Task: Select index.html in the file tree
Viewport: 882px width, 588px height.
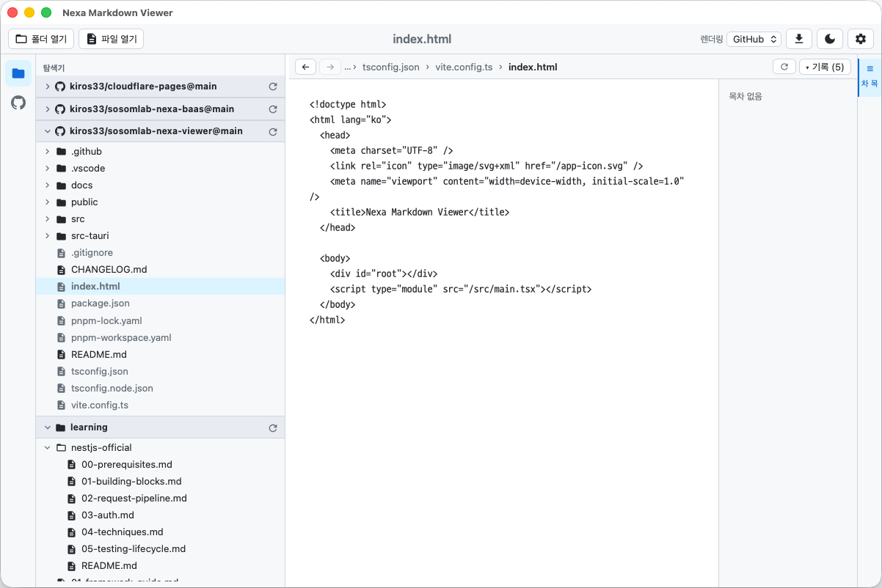Action: (160, 286)
